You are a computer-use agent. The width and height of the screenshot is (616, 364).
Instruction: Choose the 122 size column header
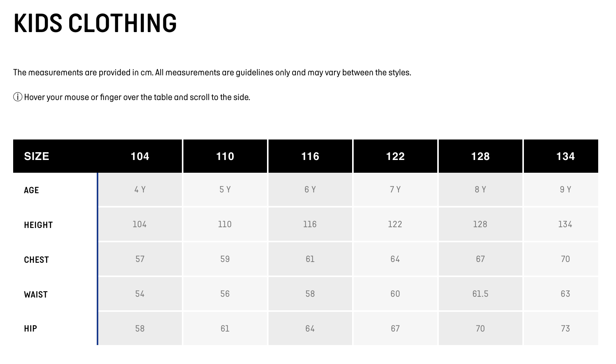(395, 156)
